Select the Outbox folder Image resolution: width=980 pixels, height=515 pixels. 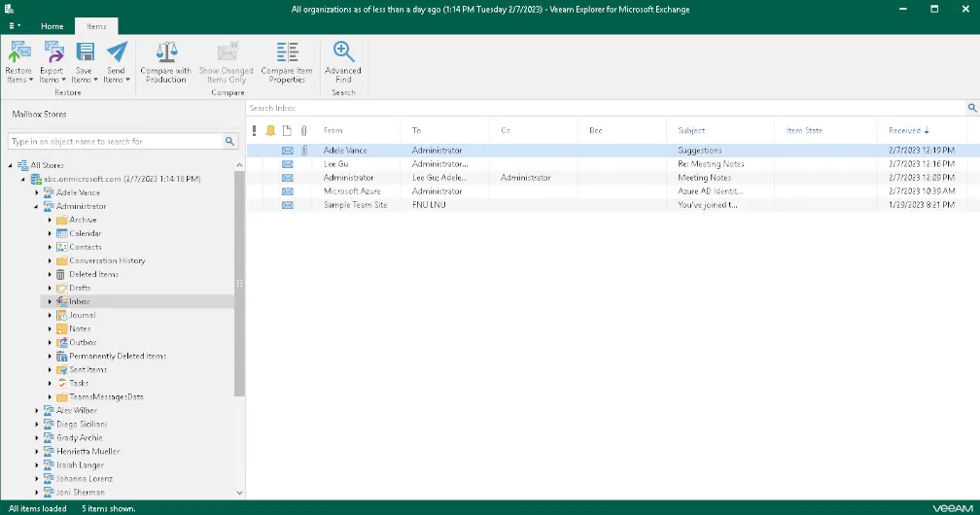[x=83, y=342]
